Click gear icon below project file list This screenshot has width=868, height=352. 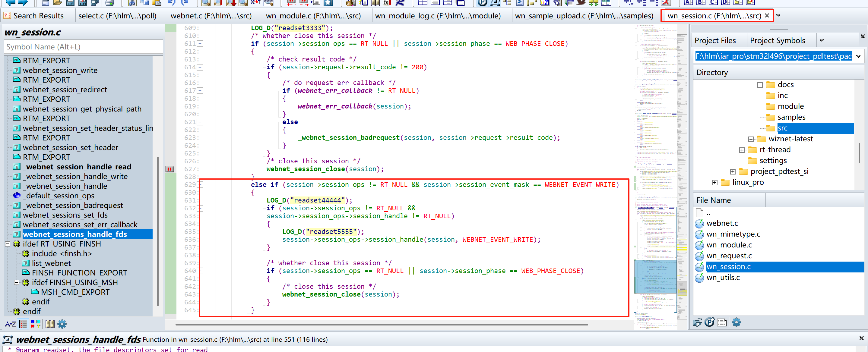736,322
